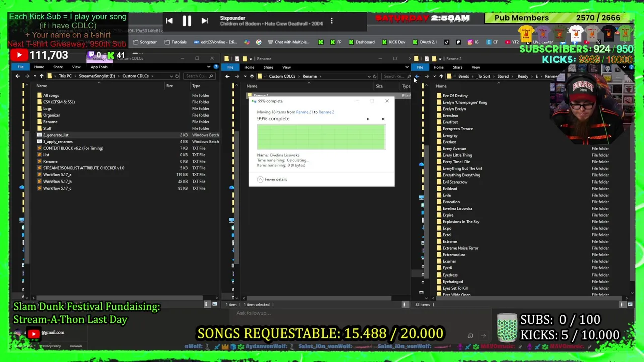Image resolution: width=644 pixels, height=362 pixels.
Task: Expand the ribbon in Custom CDLCs window
Action: (x=209, y=67)
